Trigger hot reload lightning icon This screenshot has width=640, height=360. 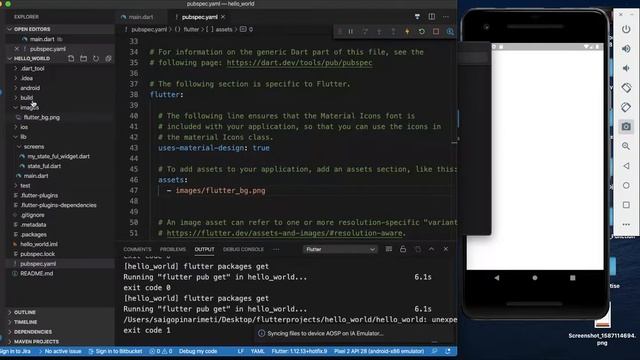[407, 31]
